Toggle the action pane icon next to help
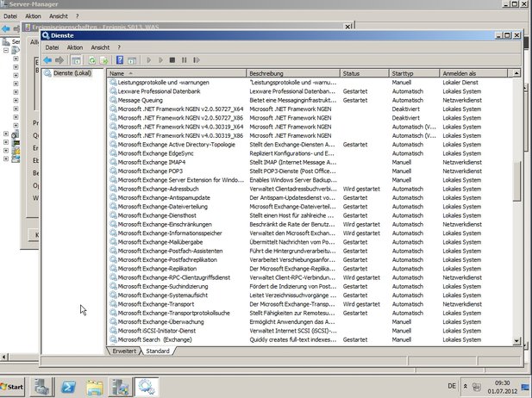The image size is (532, 398). [132, 60]
